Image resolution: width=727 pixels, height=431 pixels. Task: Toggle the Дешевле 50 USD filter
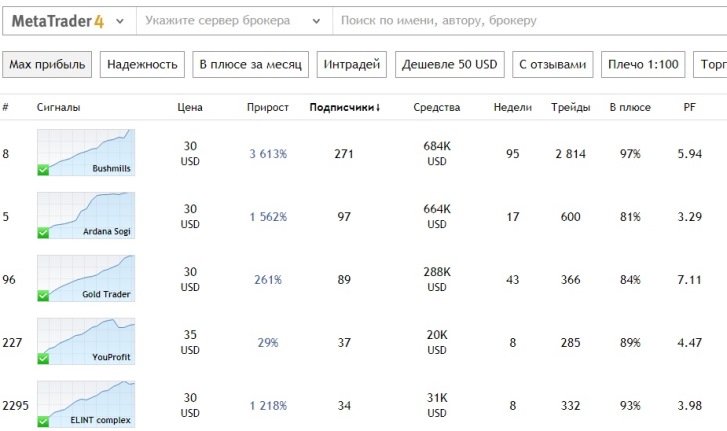[449, 65]
